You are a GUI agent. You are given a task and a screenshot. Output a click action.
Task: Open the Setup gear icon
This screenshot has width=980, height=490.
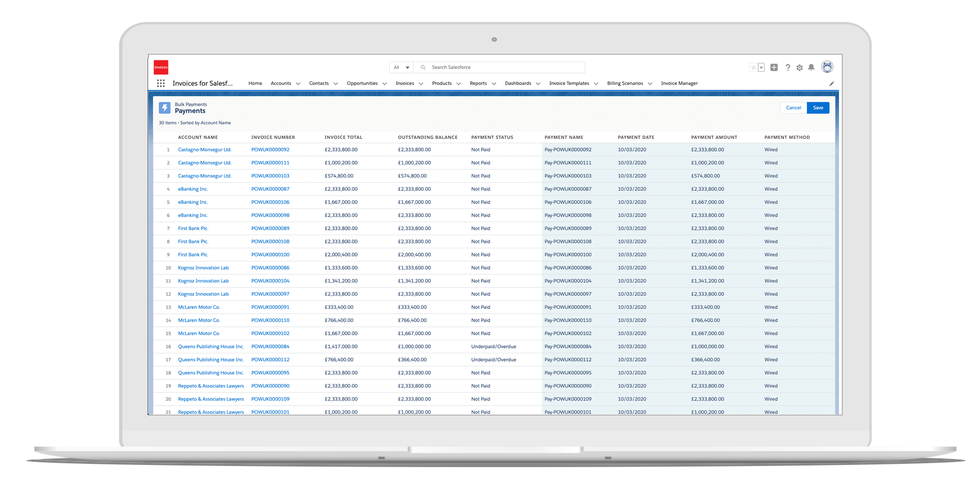(x=799, y=68)
